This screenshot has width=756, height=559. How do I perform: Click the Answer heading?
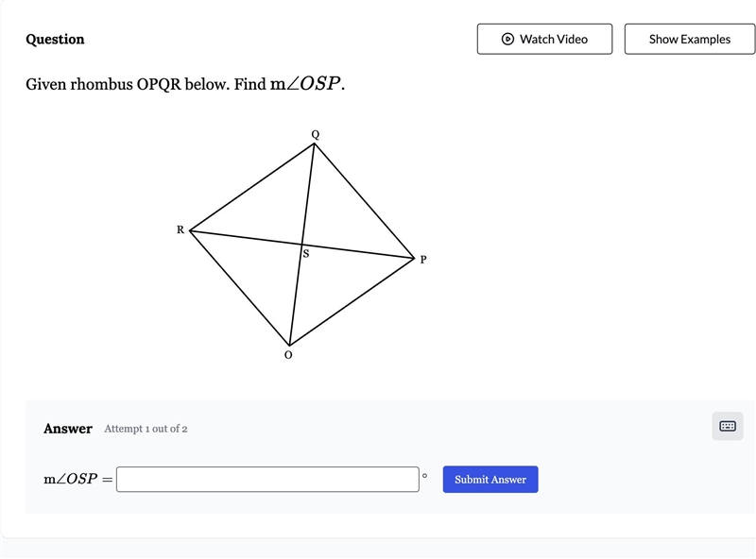[x=67, y=429]
